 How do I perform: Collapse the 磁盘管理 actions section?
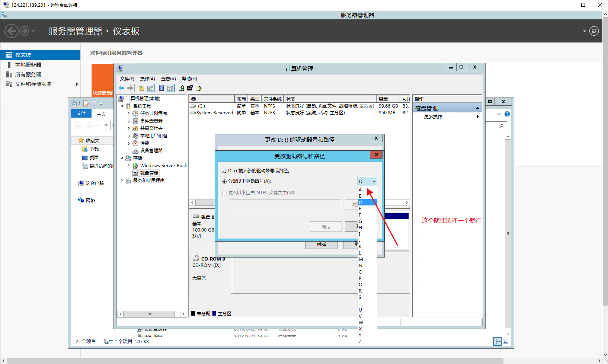pos(477,108)
